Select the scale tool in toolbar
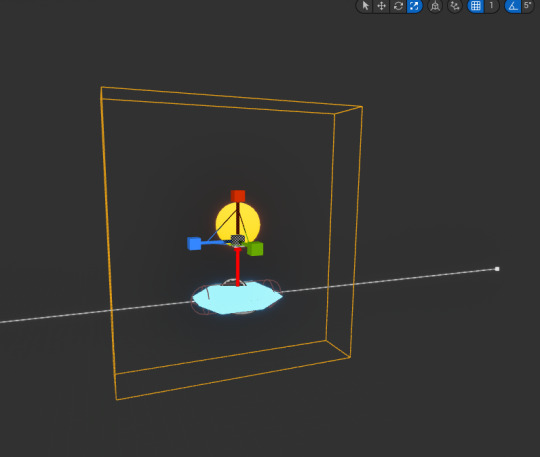Viewport: 540px width, 457px height. point(414,6)
